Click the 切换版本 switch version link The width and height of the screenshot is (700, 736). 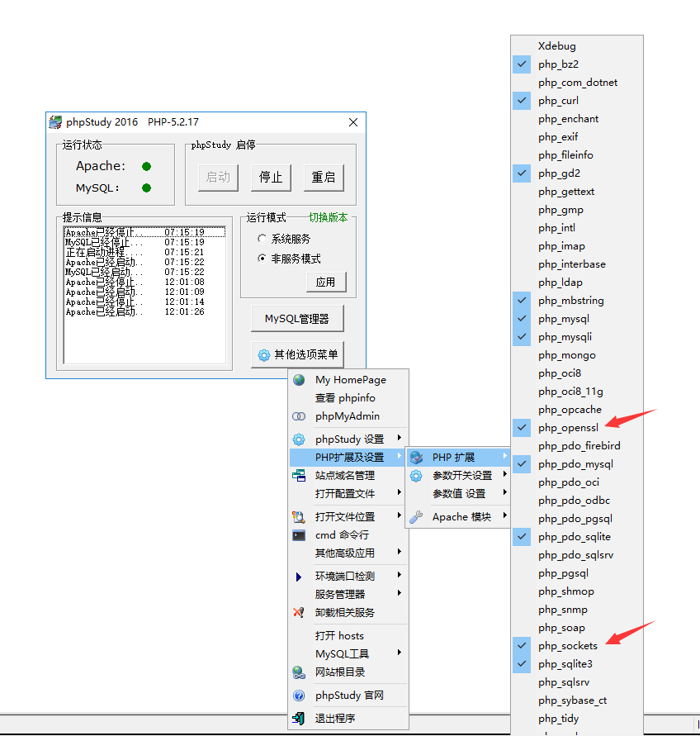tap(328, 218)
